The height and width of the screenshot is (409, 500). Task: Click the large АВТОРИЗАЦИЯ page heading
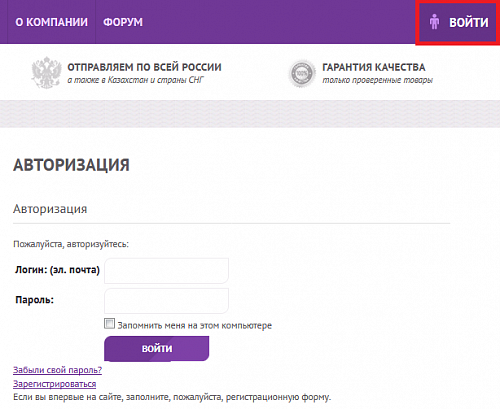click(71, 165)
